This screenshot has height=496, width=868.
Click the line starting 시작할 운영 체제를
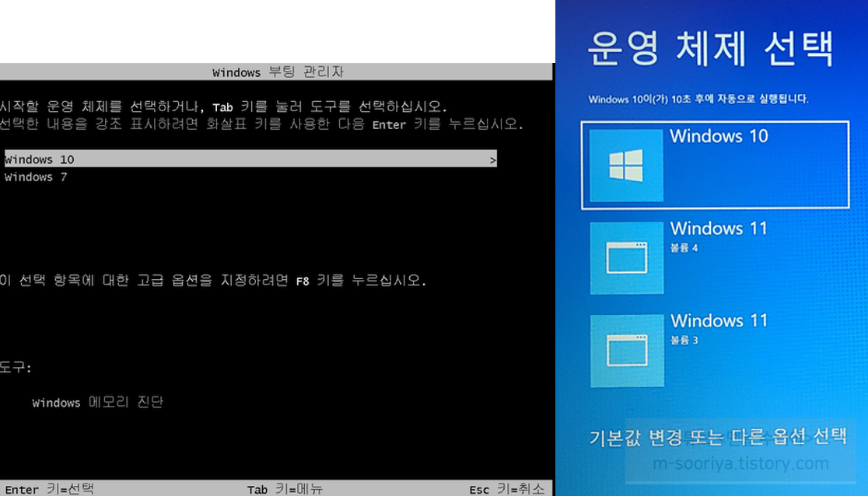coord(224,107)
